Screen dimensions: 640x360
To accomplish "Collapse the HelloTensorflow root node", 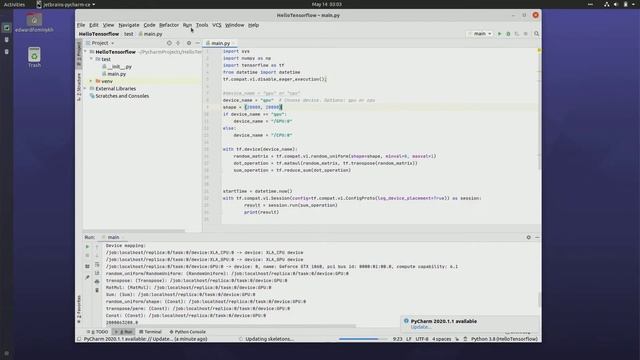I will pyautogui.click(x=86, y=52).
